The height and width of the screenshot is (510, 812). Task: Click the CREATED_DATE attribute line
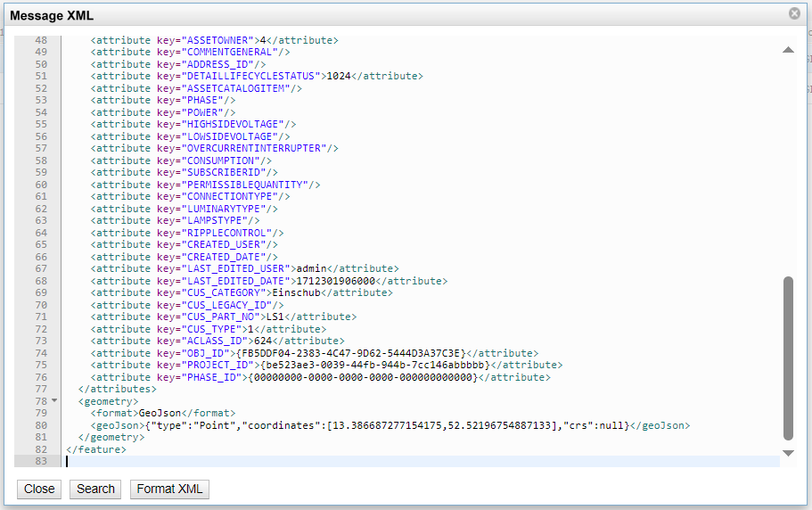[185, 257]
